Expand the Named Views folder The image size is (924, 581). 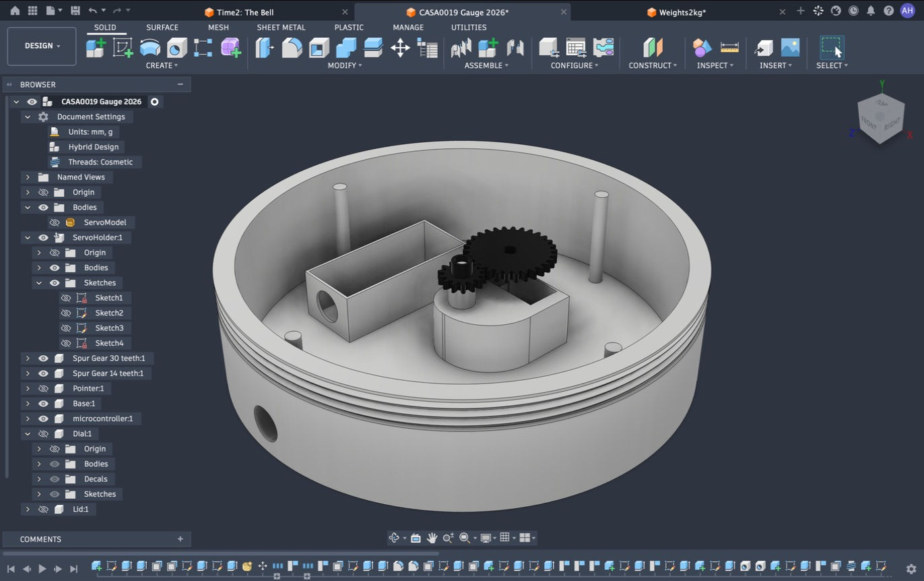coord(28,177)
